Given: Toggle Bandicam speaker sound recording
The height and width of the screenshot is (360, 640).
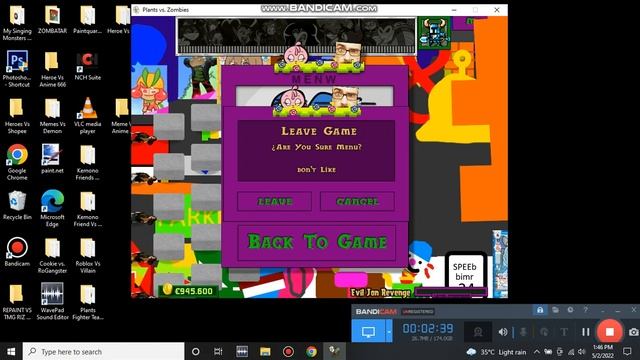Looking at the screenshot, I should point(502,332).
